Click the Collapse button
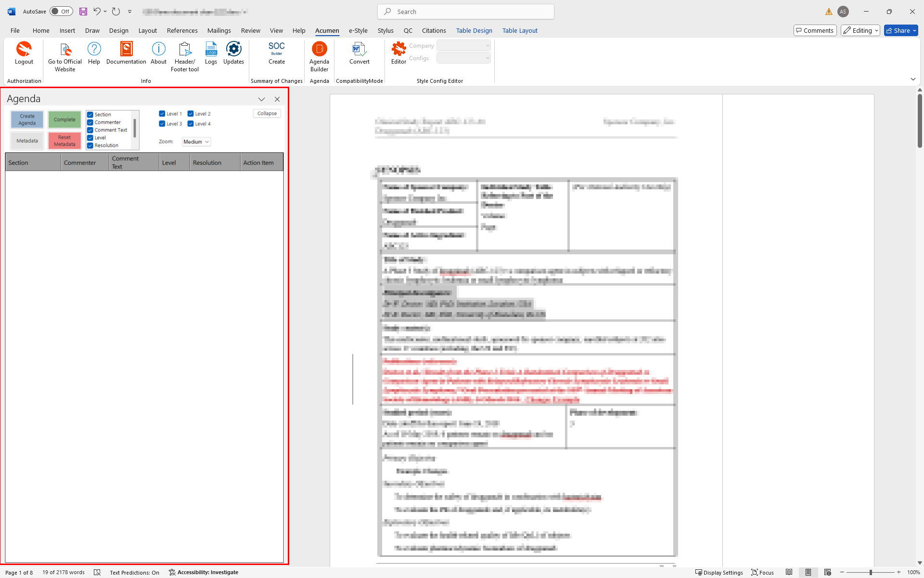This screenshot has height=578, width=924. [267, 114]
